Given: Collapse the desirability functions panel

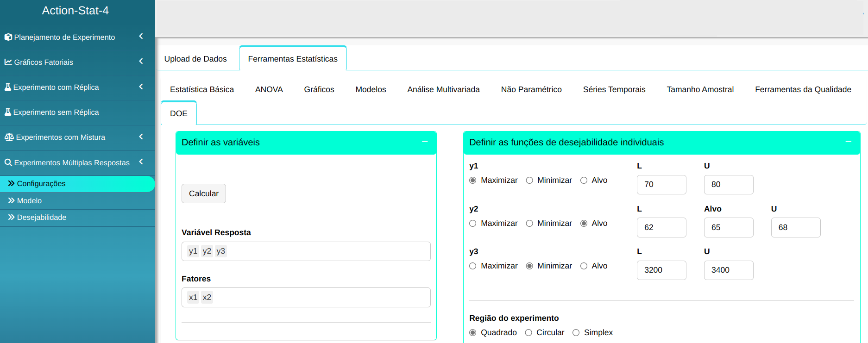Looking at the screenshot, I should coord(848,142).
